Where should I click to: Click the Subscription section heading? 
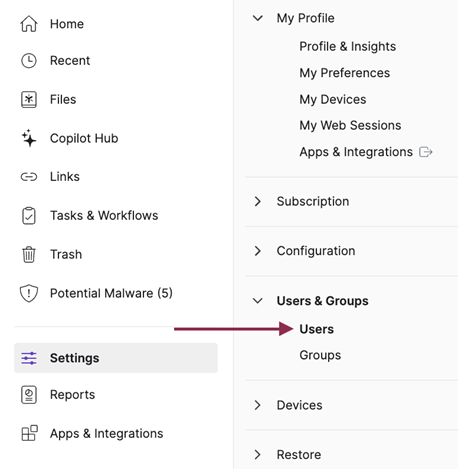[313, 202]
